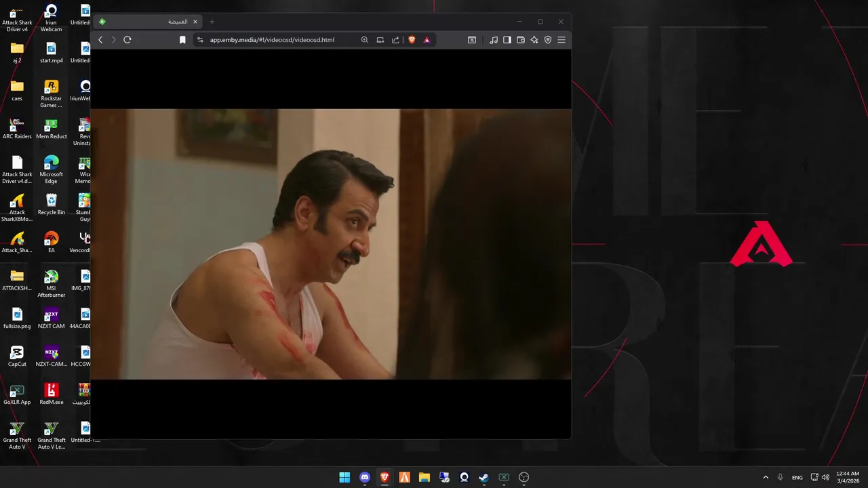This screenshot has height=488, width=868.
Task: Open the media control music note icon
Action: point(494,40)
